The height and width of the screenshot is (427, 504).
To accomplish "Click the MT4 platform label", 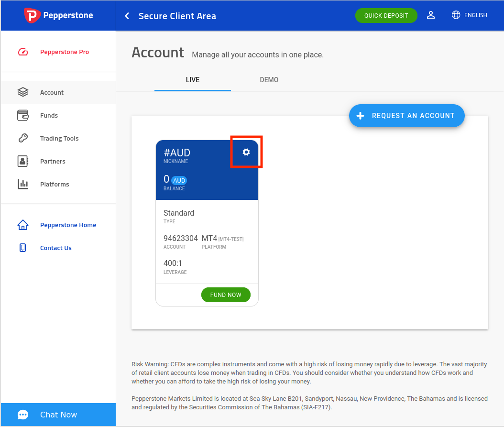I will [x=209, y=238].
